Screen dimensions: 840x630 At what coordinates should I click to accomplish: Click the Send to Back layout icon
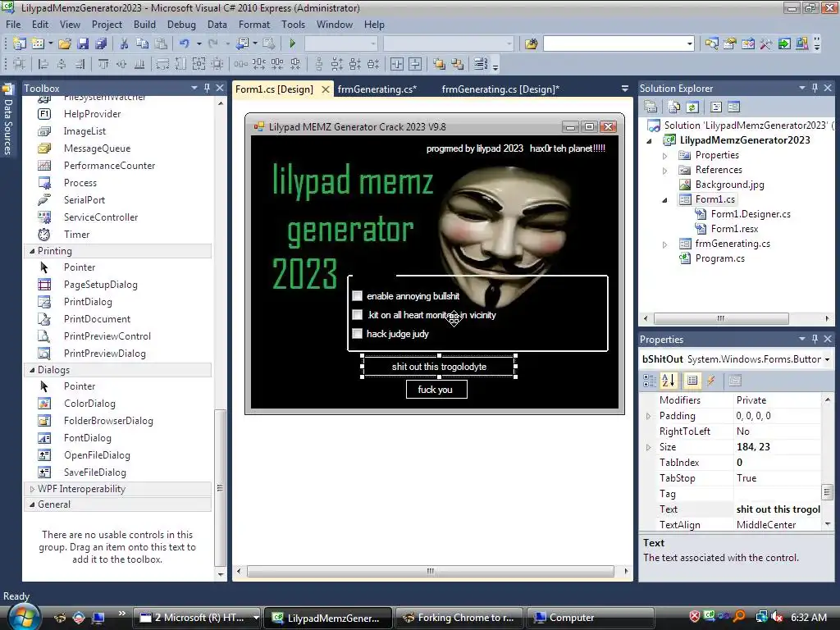pyautogui.click(x=458, y=64)
